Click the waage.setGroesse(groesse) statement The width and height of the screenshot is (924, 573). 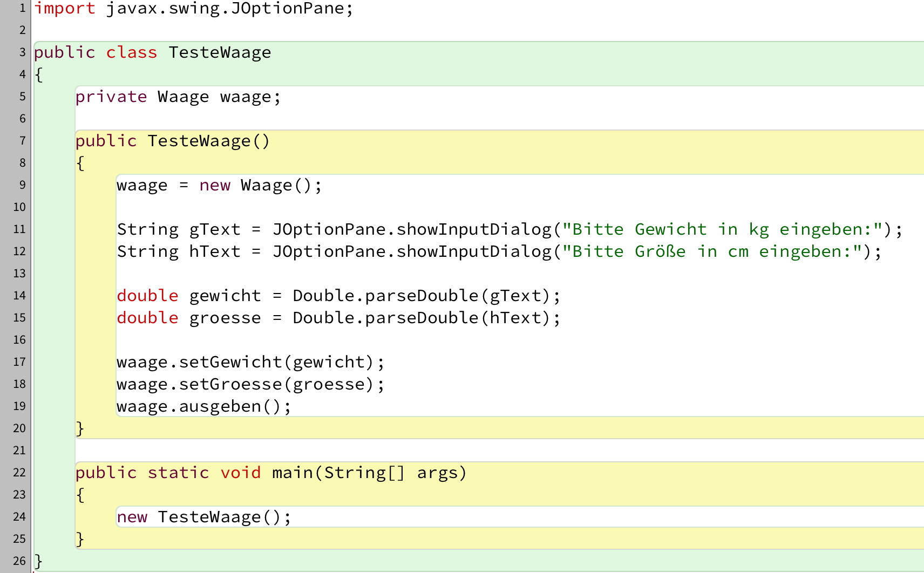250,385
